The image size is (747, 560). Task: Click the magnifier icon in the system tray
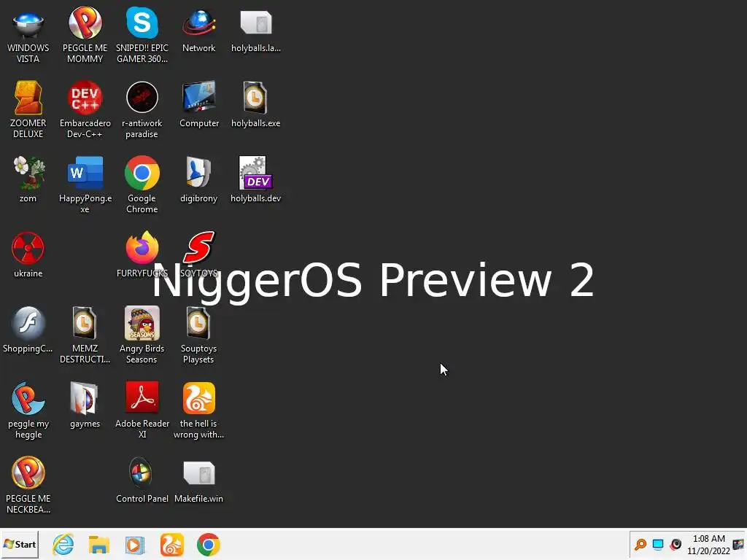coord(640,544)
